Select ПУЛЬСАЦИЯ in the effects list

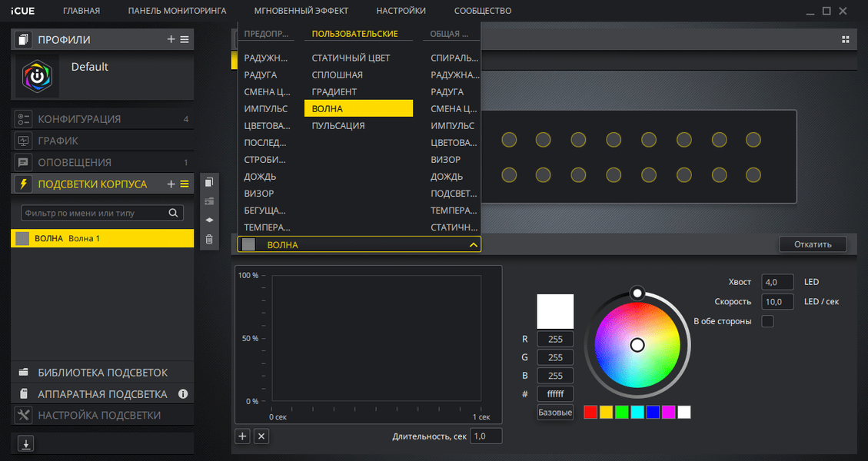tap(338, 126)
